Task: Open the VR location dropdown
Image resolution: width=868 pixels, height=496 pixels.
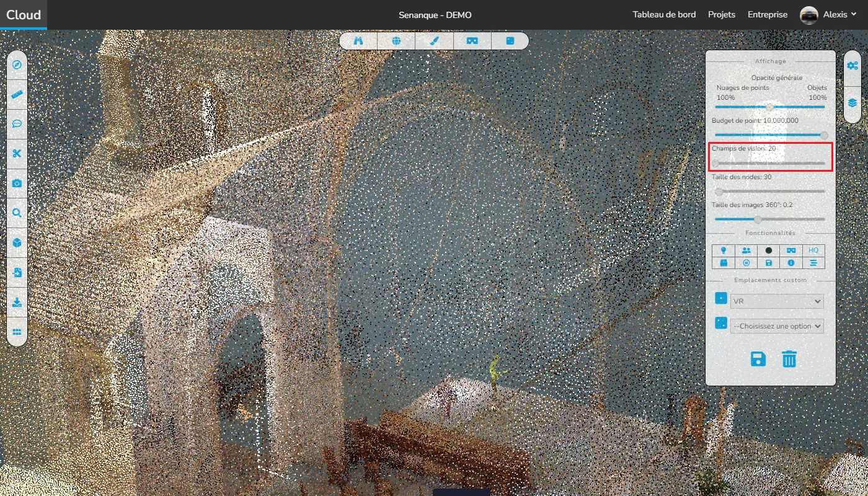Action: pos(777,301)
